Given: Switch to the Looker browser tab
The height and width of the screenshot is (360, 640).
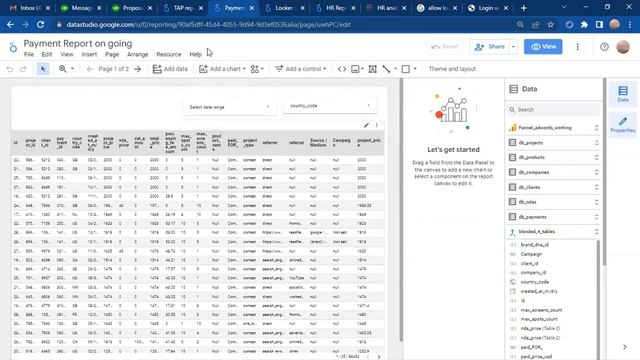Looking at the screenshot, I should click(x=284, y=8).
